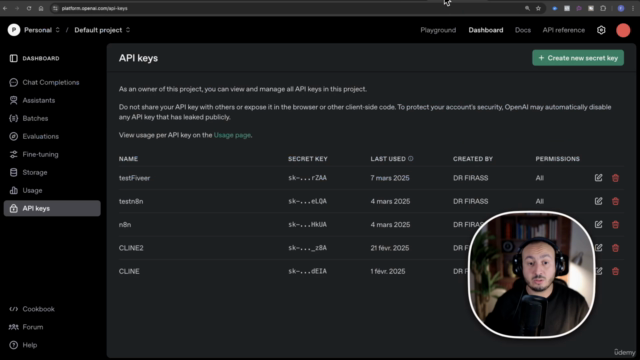The height and width of the screenshot is (360, 640).
Task: Go to Batches in the sidebar
Action: pos(29,118)
